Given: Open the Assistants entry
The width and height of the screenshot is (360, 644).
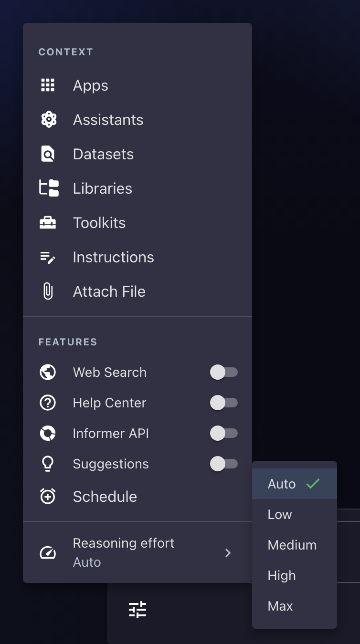Looking at the screenshot, I should click(x=138, y=120).
